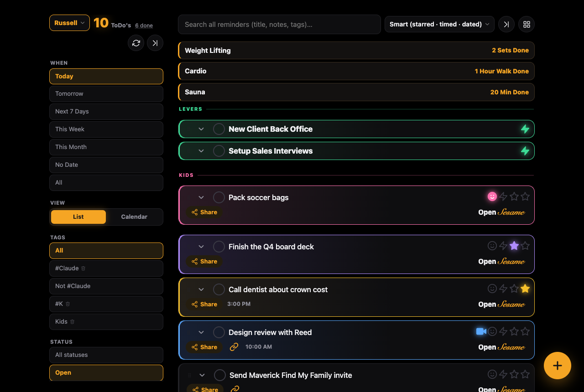Click pink smiley on Pack soccer bags
The image size is (584, 392).
click(492, 196)
